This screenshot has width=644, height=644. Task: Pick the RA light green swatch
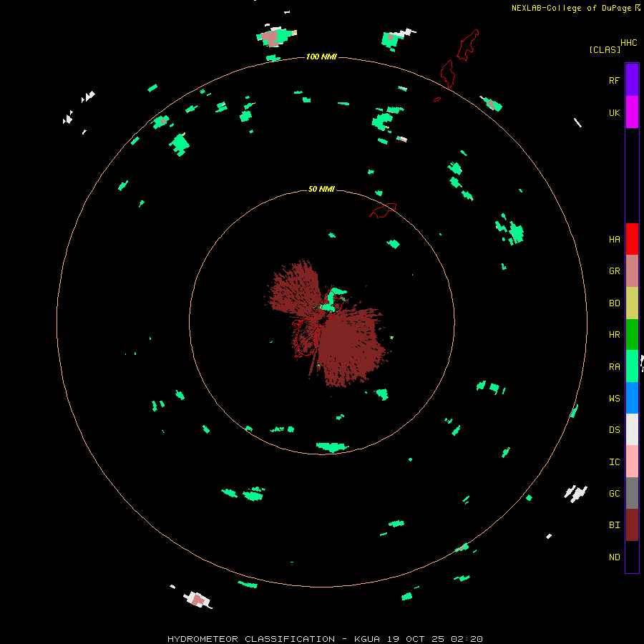click(x=632, y=366)
